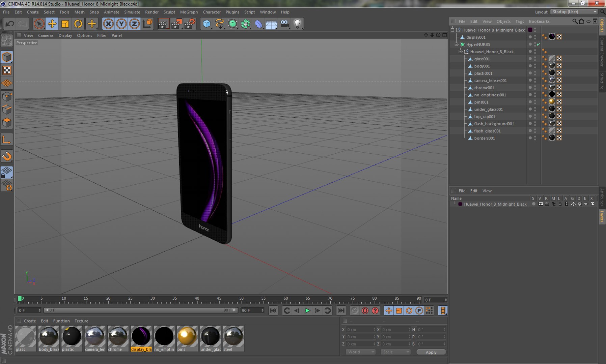Add a floor/environment object
606x364 pixels.
click(271, 24)
